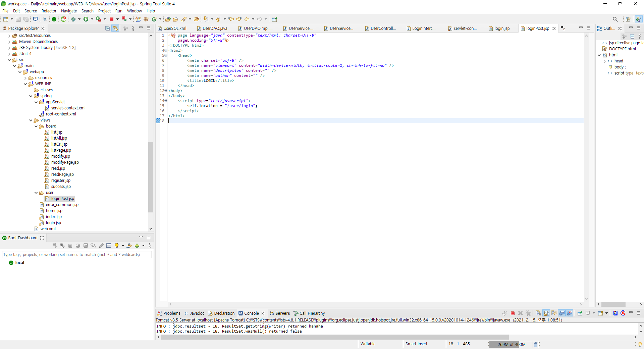Click Pin Console icon
Screen dimensions: 644x349
[580, 313]
